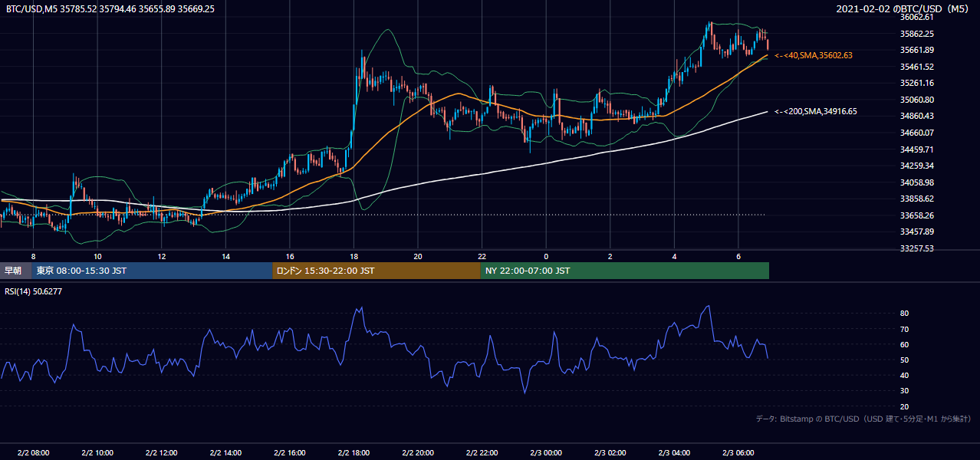
Task: Click the 33257.53 bottom price label
Action: coord(917,248)
